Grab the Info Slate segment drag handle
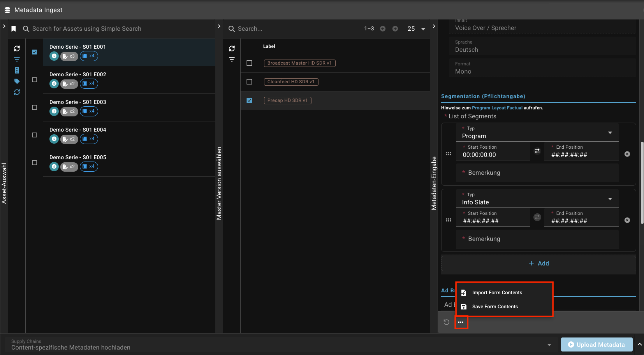Viewport: 644px width, 355px height. click(x=449, y=220)
